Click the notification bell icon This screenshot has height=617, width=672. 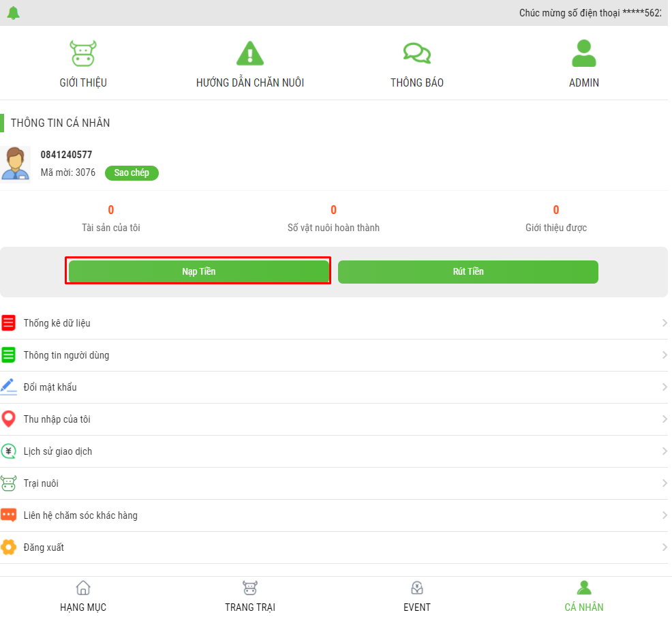(13, 13)
